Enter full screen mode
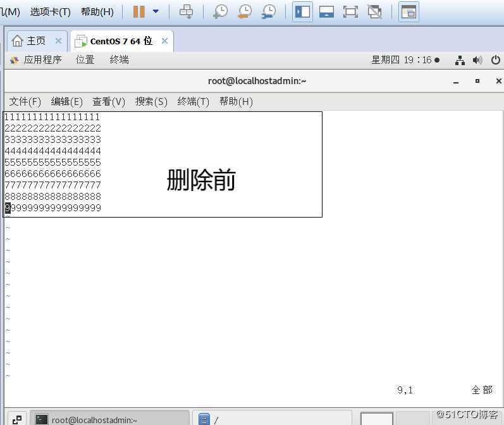 350,12
